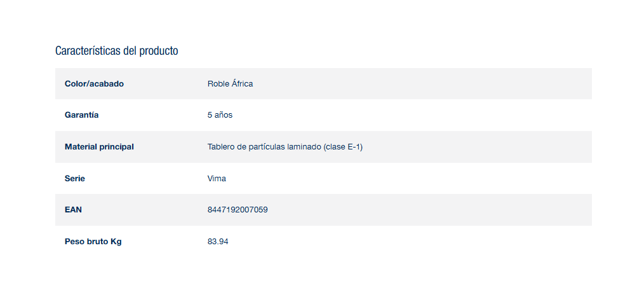Click the word "Material" in the label
Screen dimensions: 644x283
[81, 147]
